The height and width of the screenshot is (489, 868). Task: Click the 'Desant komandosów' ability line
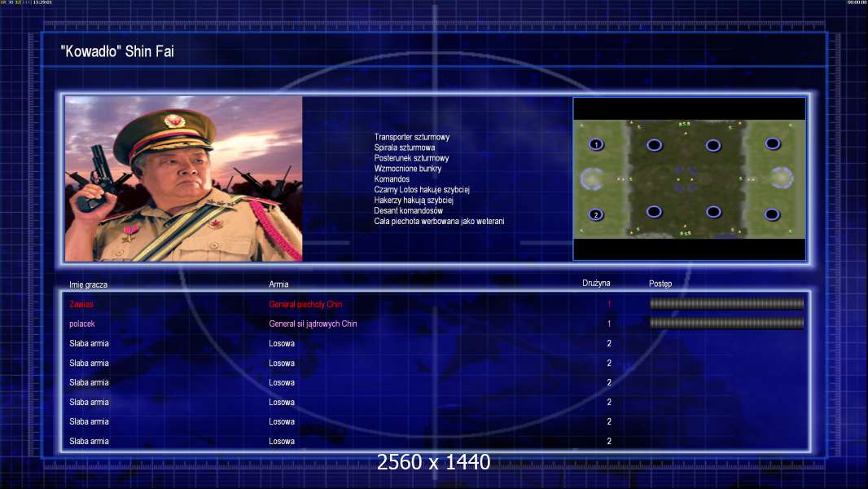tap(409, 210)
